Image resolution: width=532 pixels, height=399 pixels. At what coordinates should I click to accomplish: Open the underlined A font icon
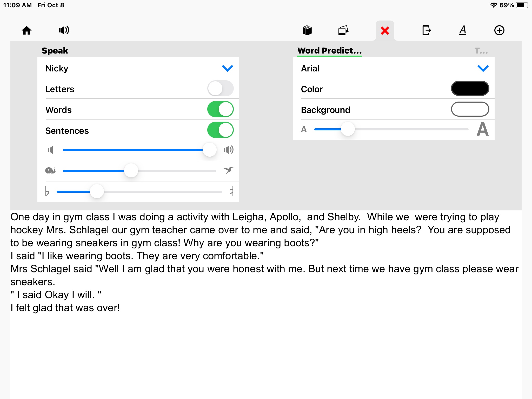462,30
